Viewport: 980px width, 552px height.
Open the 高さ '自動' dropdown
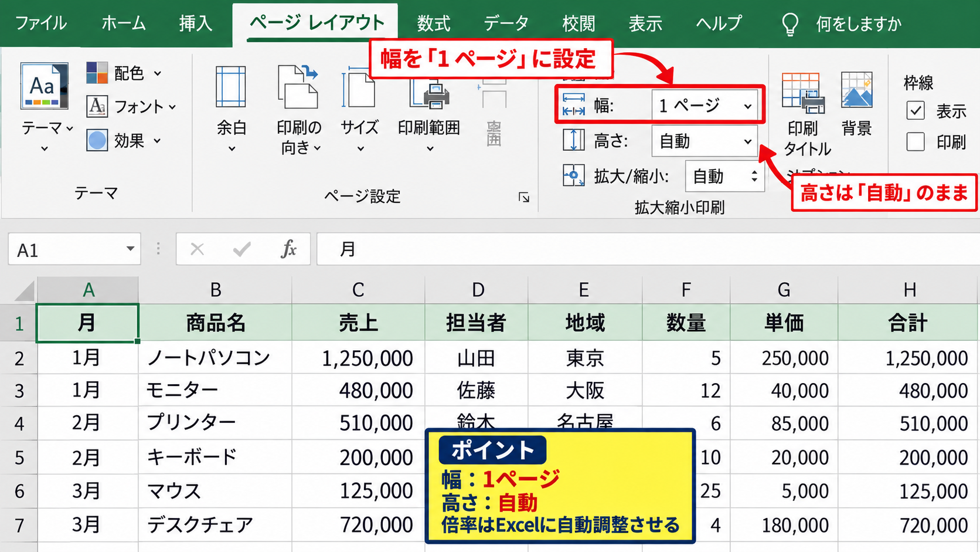point(705,141)
